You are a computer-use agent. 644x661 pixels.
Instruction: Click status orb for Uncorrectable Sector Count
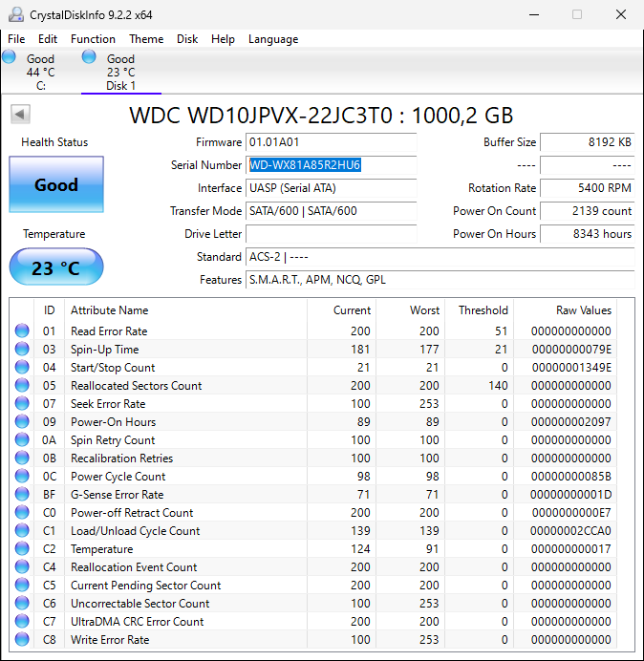[22, 603]
